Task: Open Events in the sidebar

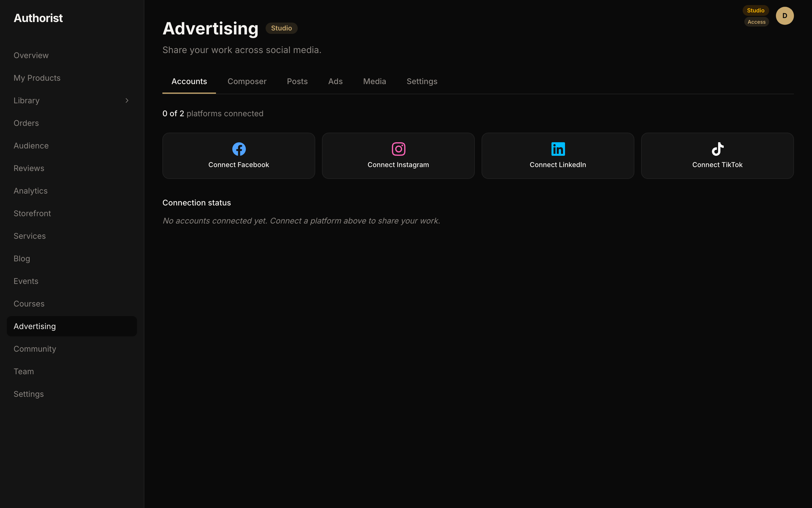Action: (72, 281)
